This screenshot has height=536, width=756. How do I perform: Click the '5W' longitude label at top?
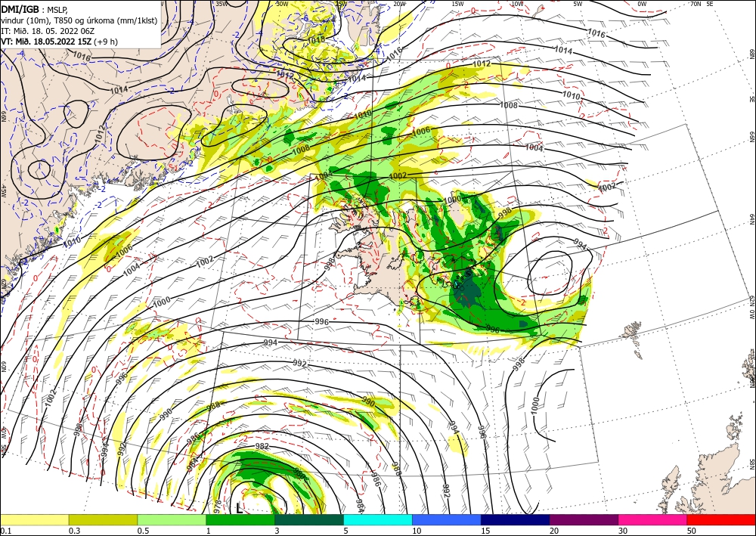[578, 4]
